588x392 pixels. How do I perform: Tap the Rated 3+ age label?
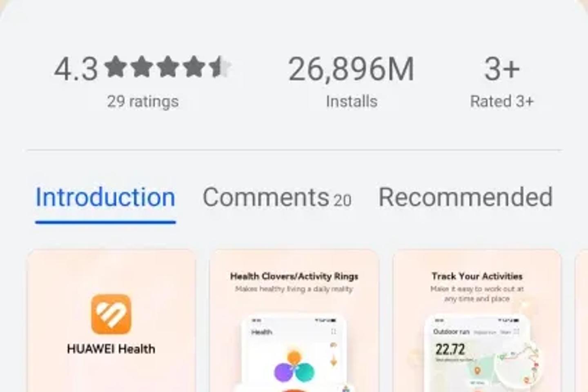click(502, 101)
